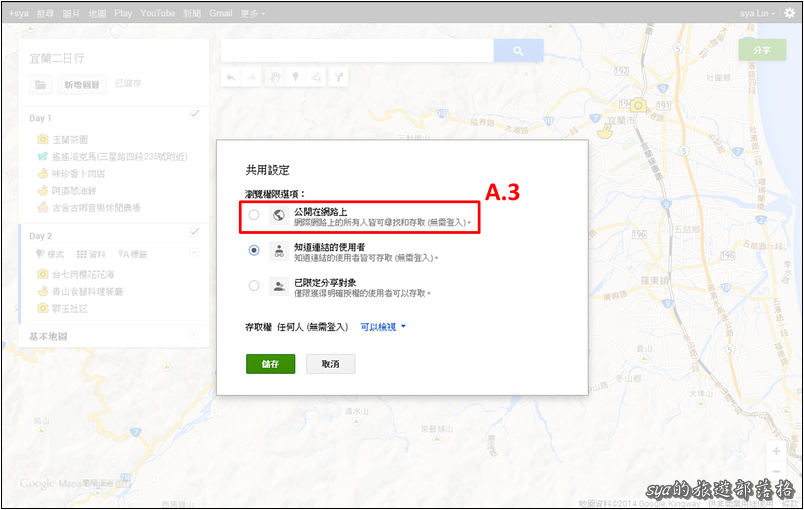The image size is (804, 510).
Task: Expand the 基本地圖 base map dropdown arrow
Action: tap(194, 335)
